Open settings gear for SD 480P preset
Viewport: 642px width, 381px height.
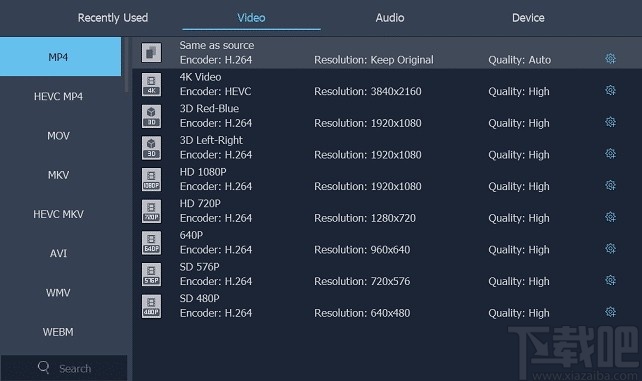610,312
